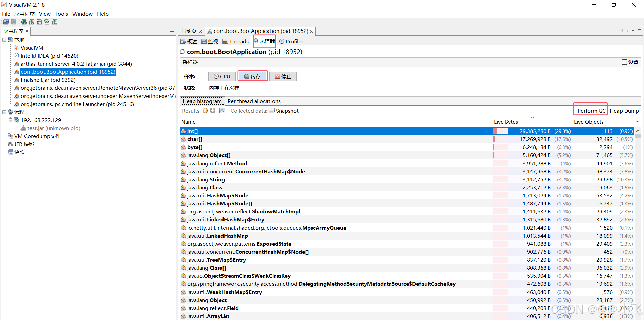Screen dimensions: 644x320
Task: Click the test.jar process icon under remote host
Action: (23, 128)
